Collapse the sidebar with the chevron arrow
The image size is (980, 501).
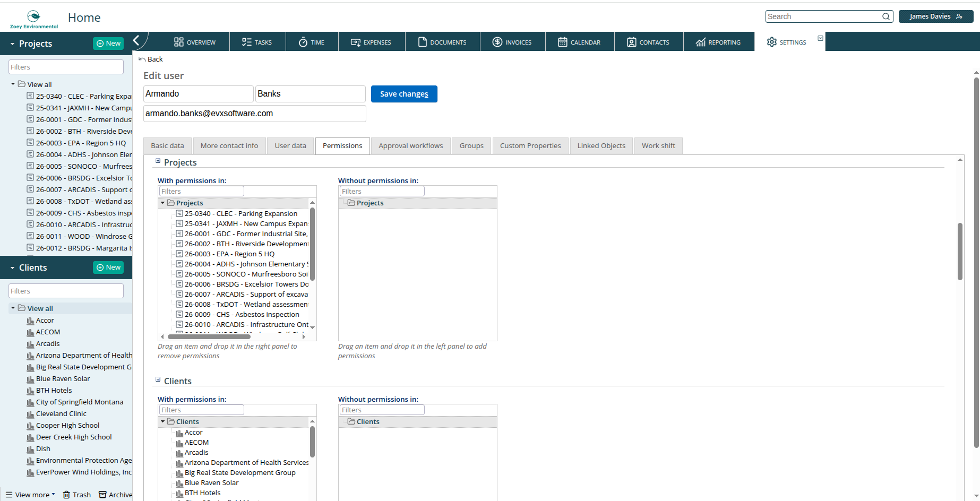[x=136, y=40]
